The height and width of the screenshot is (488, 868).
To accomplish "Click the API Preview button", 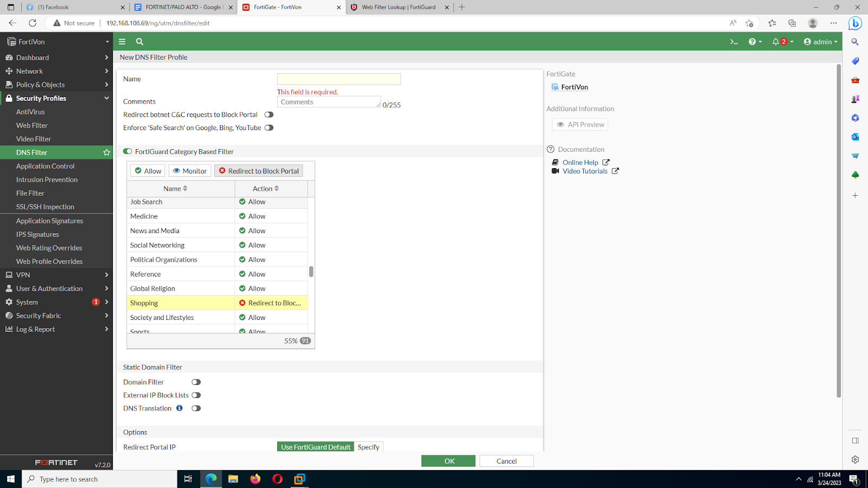I will pyautogui.click(x=580, y=125).
